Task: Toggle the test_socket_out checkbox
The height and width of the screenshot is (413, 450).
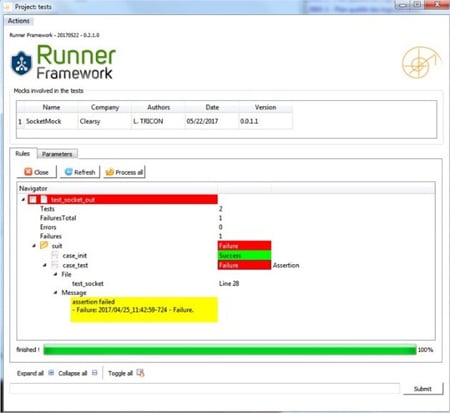Action: pos(33,199)
